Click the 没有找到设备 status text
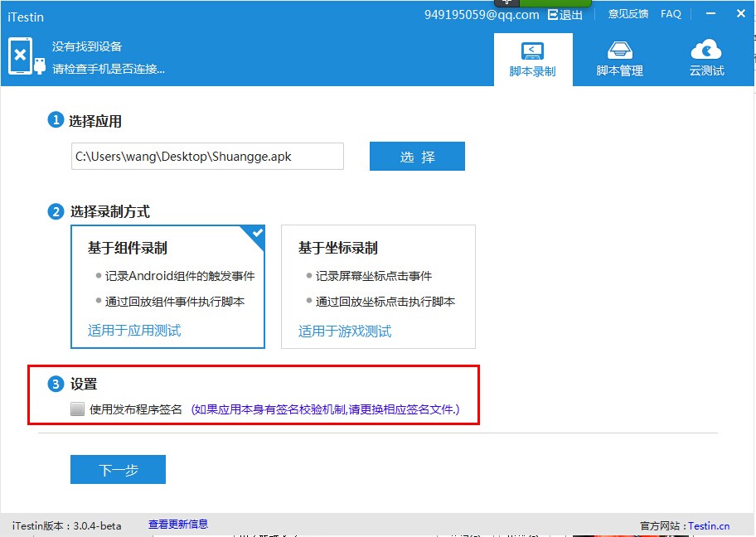Screen dimensions: 756x537 point(87,46)
